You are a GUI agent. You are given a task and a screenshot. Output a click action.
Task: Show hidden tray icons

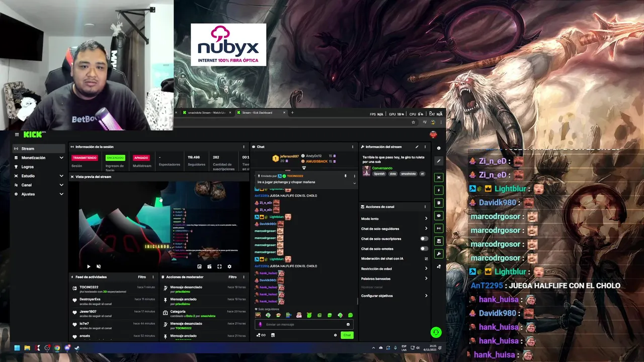(373, 347)
